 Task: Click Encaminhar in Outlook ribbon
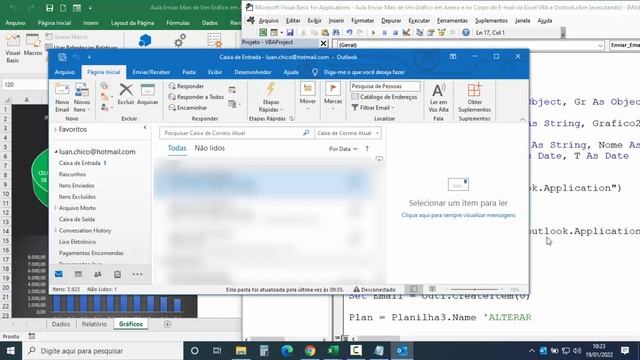(x=188, y=108)
